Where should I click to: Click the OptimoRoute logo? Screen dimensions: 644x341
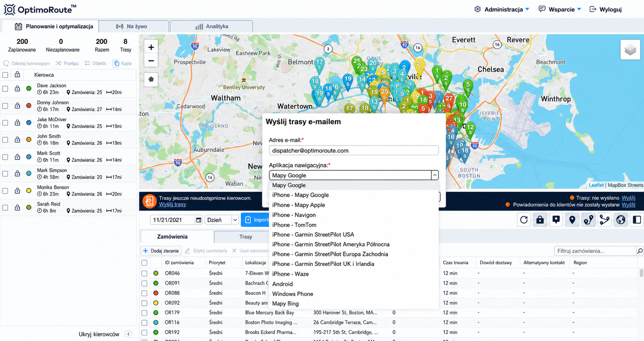tap(40, 9)
